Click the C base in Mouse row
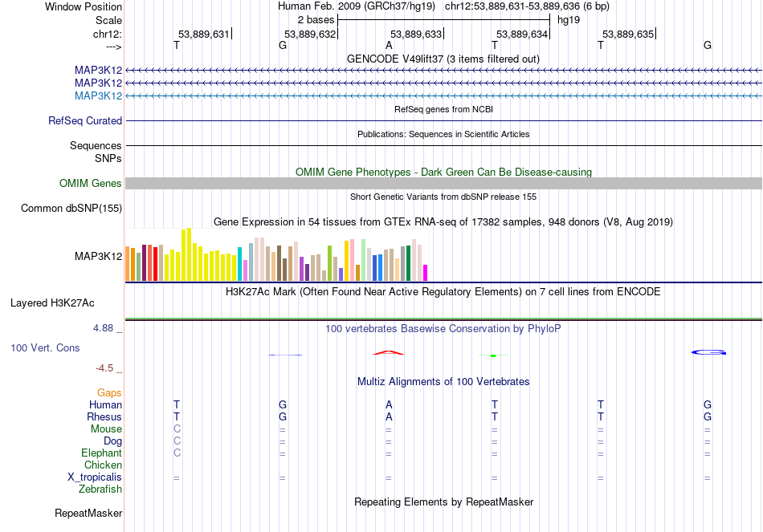The image size is (763, 532). click(x=177, y=429)
